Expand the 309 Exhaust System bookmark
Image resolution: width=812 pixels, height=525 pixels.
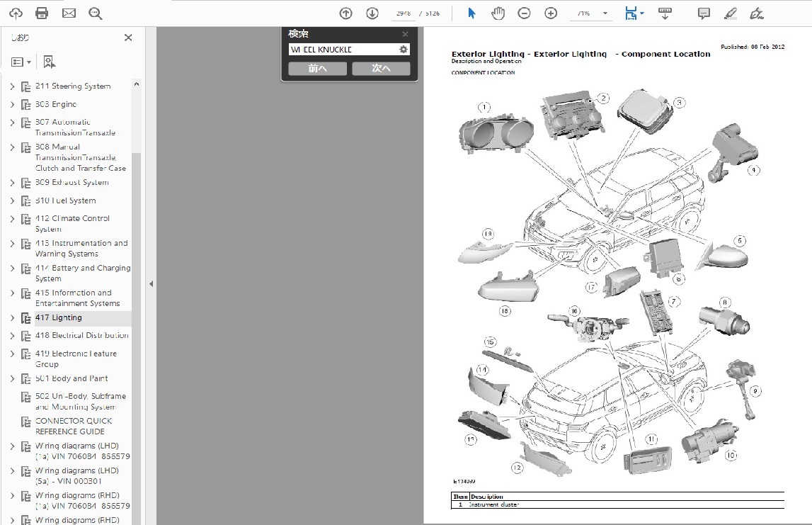[13, 183]
